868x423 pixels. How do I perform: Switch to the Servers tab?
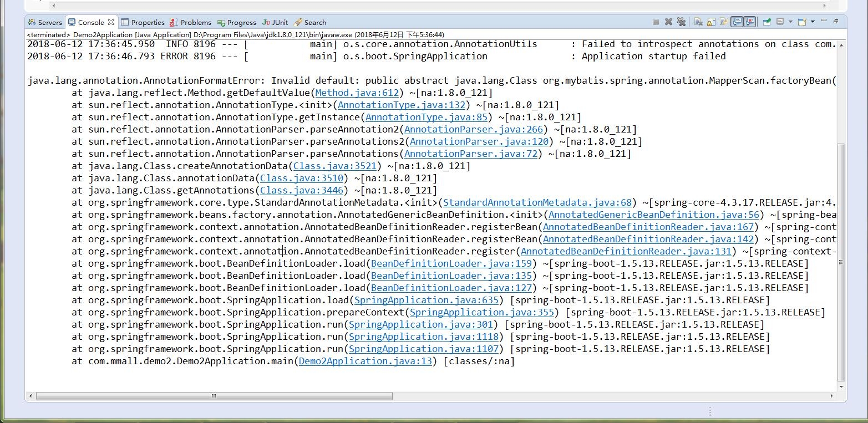(x=45, y=22)
